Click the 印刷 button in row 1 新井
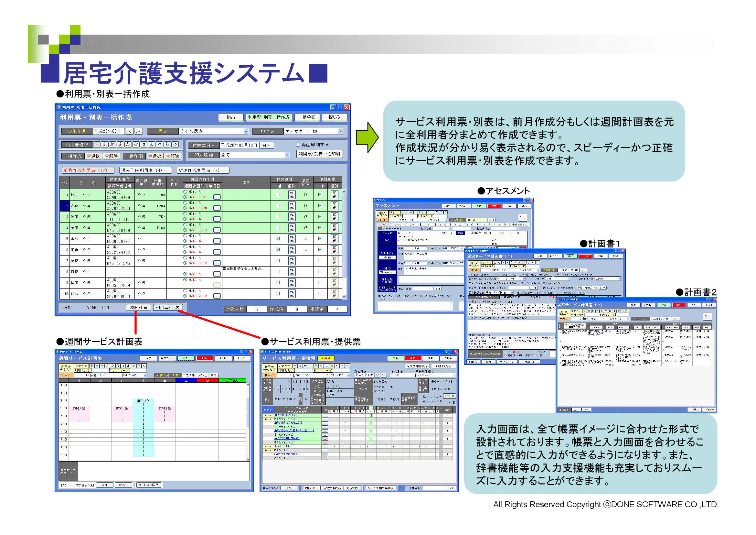 335,195
